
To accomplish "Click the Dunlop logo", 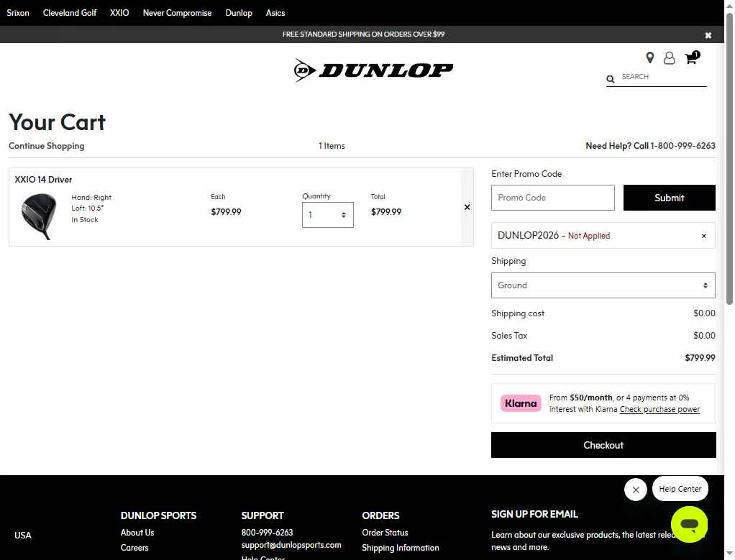I will [373, 70].
